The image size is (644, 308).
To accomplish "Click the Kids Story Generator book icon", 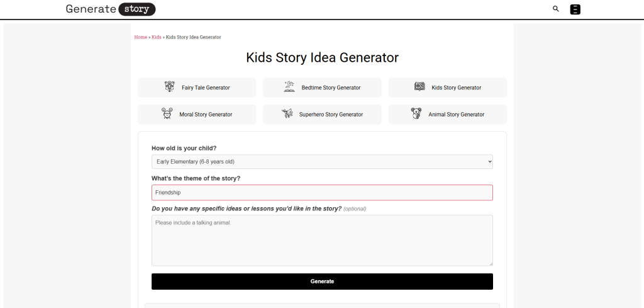I will coord(419,87).
